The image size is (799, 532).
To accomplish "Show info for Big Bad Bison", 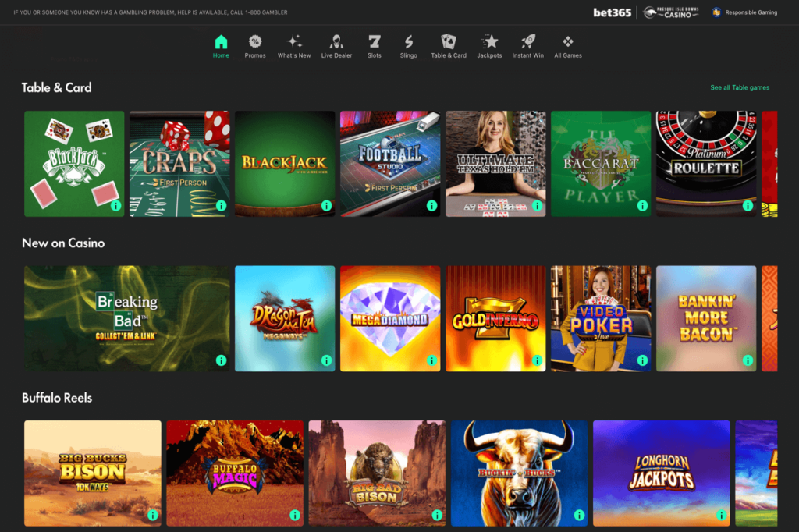I will pyautogui.click(x=437, y=515).
